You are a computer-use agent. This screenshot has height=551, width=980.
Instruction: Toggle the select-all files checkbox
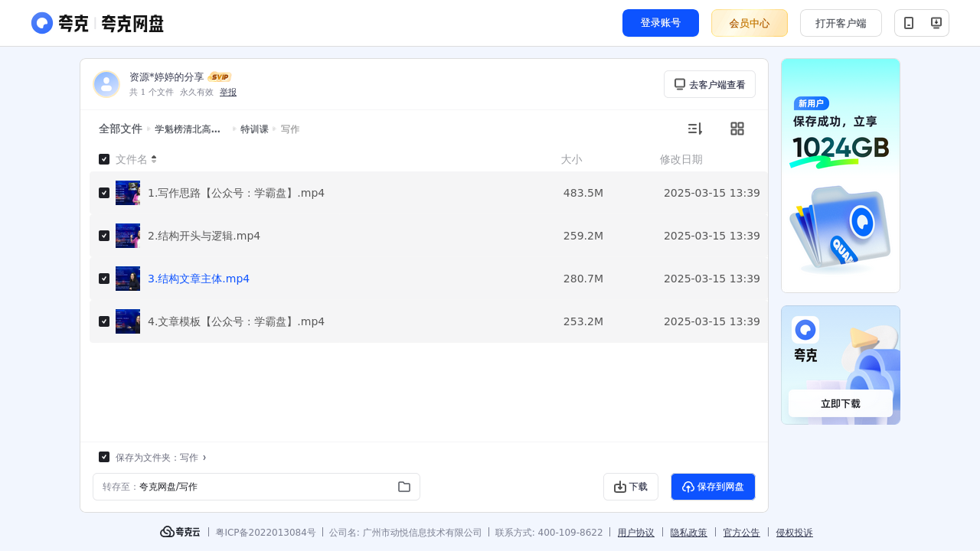click(x=104, y=159)
